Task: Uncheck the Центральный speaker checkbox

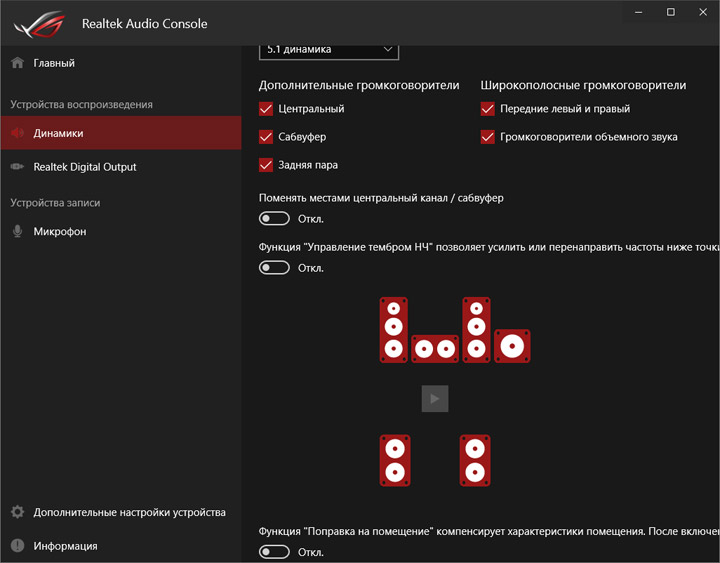Action: click(266, 109)
